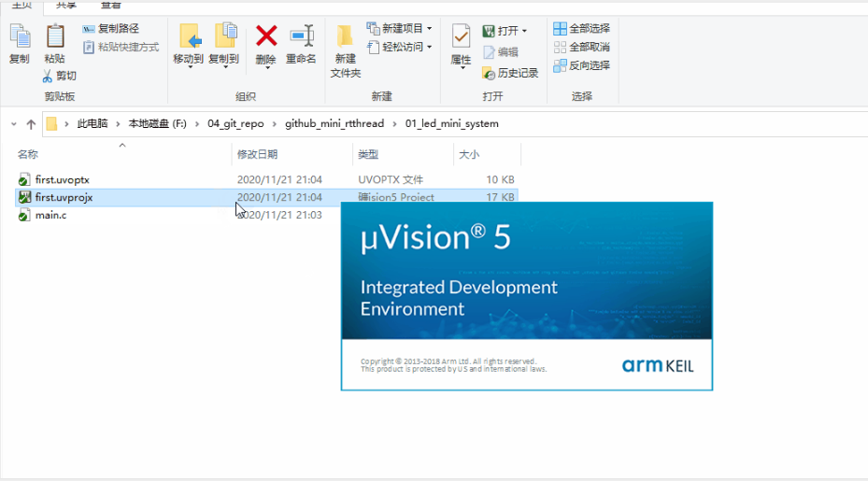868x481 pixels.
Task: Open the recent locations dropdown chevron
Action: coord(14,124)
